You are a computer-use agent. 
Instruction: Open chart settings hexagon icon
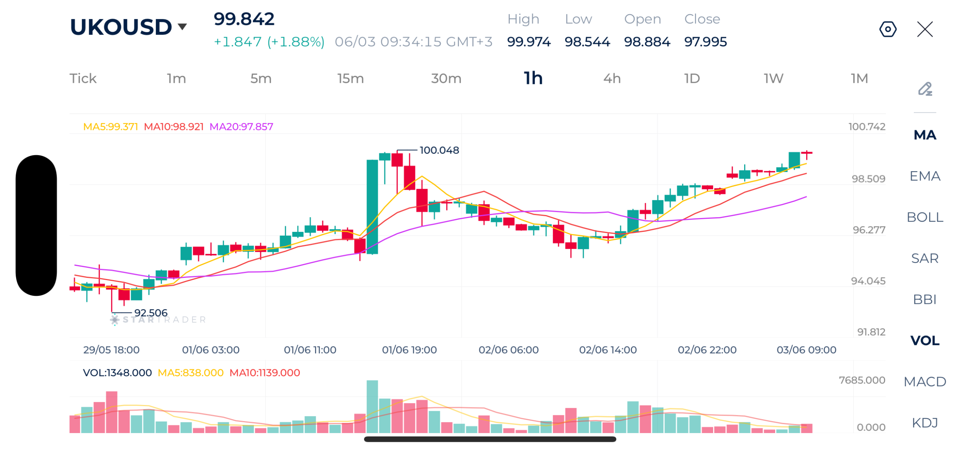tap(887, 29)
